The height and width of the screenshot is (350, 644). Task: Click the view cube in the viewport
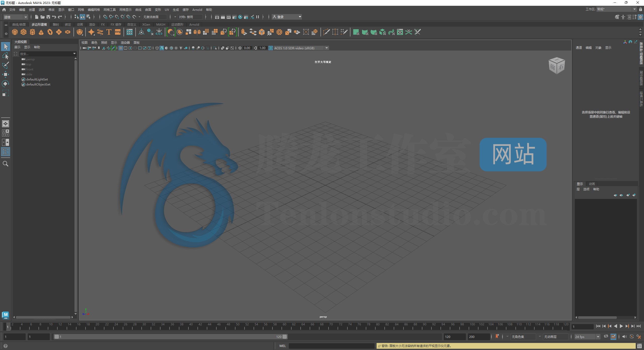[x=557, y=65]
